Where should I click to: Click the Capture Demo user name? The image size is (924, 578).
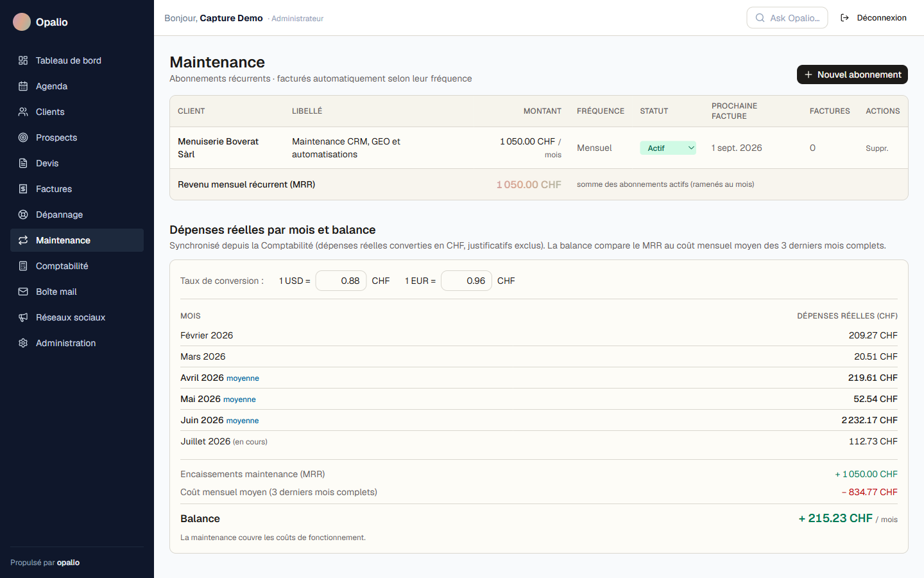click(231, 18)
